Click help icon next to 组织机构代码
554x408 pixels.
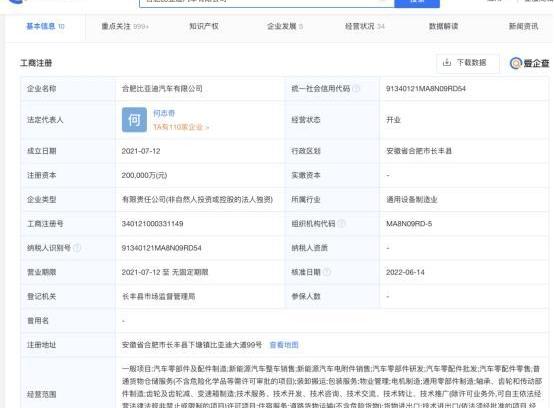click(341, 224)
